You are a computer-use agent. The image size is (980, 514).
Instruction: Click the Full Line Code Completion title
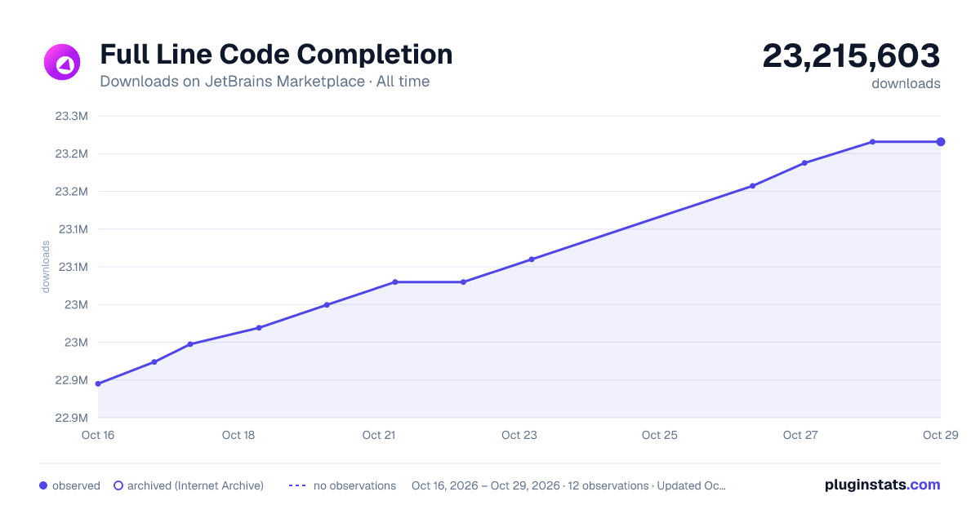(x=276, y=55)
